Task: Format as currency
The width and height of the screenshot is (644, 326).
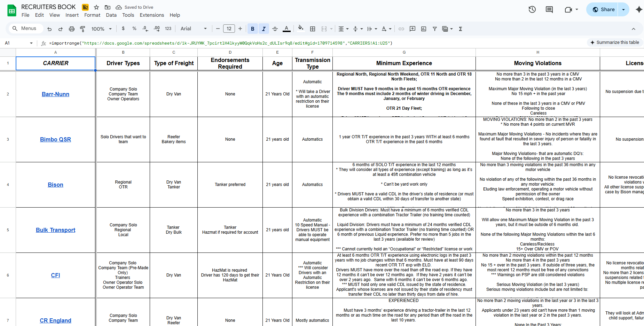Action: click(123, 29)
